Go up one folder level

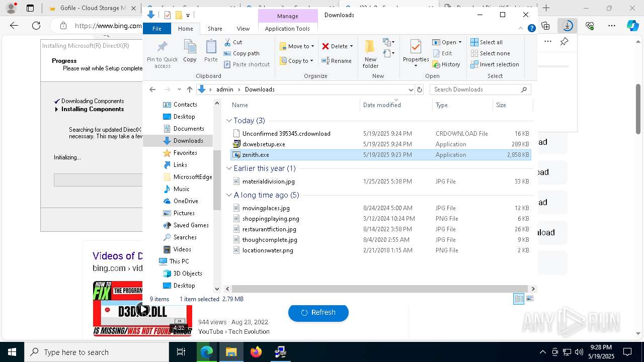click(x=189, y=89)
